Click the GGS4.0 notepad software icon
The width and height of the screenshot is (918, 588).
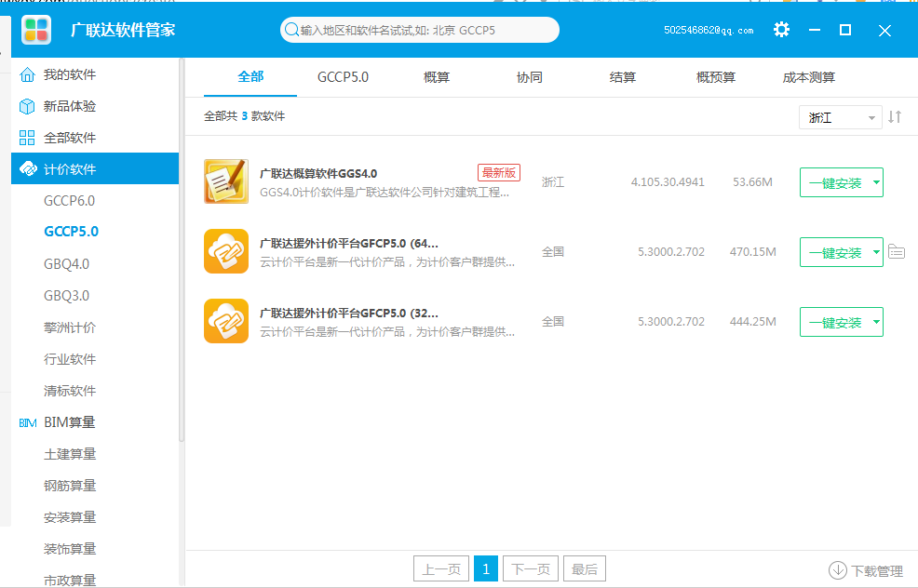226,181
